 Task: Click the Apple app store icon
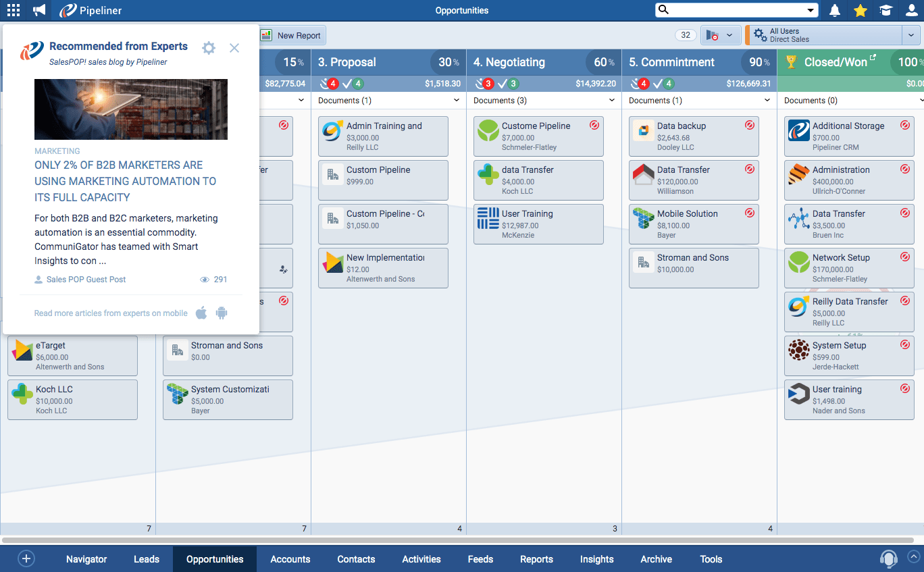pyautogui.click(x=201, y=313)
